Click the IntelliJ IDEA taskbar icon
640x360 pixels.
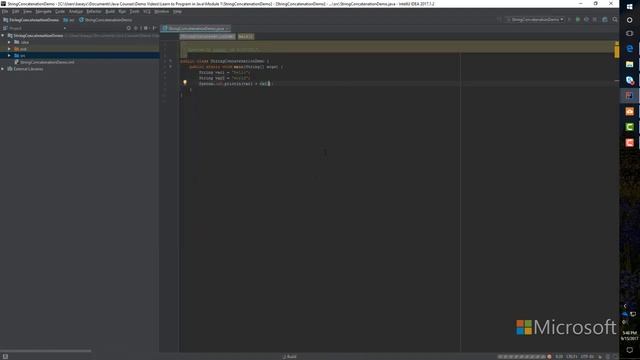(x=629, y=96)
